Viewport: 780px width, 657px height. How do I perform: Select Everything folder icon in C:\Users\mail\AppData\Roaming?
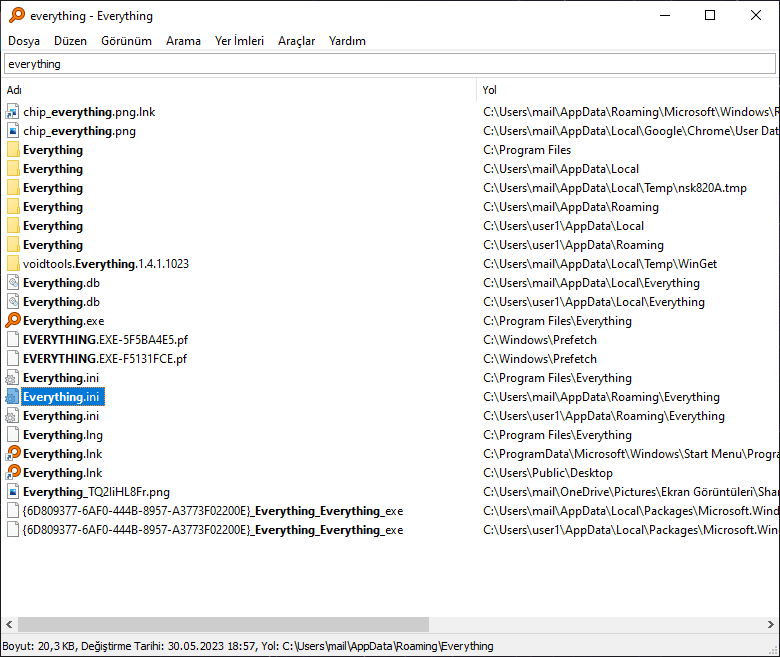pos(13,207)
